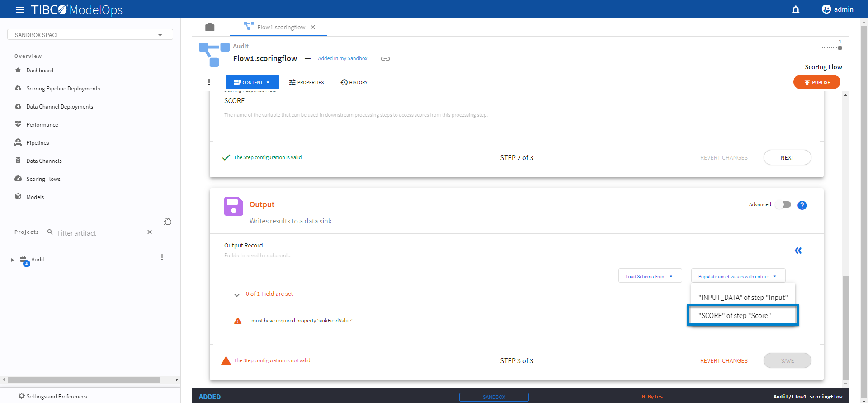Open the admin user account menu

[x=838, y=9]
